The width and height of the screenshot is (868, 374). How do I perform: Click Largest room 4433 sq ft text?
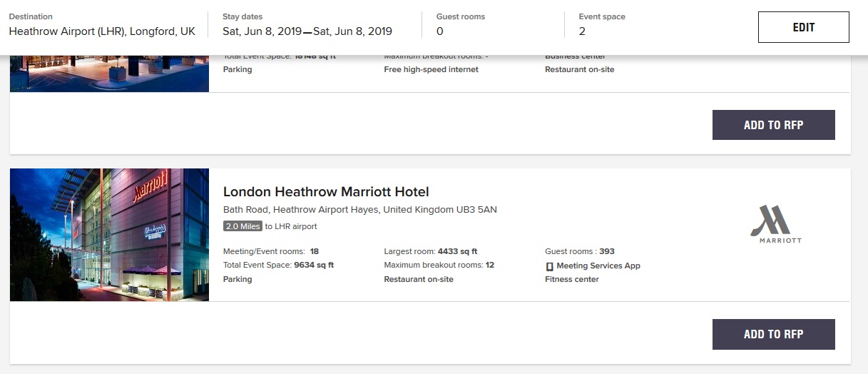tap(430, 251)
